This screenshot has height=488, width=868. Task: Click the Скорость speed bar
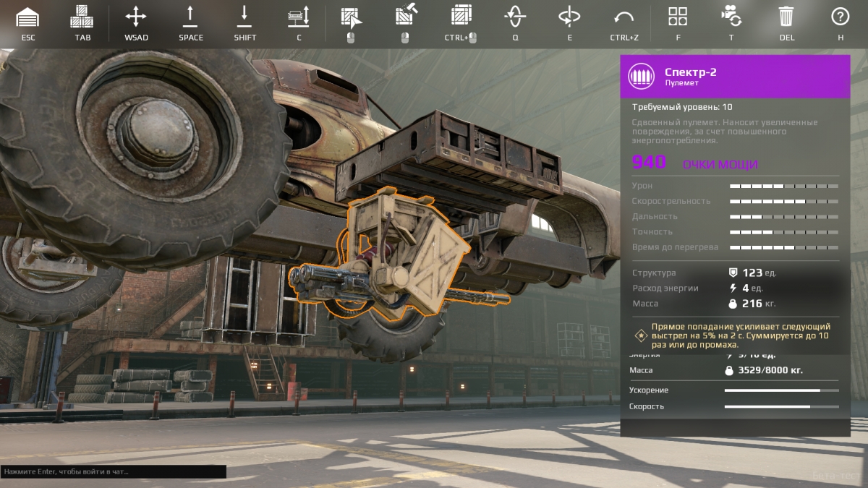[781, 406]
